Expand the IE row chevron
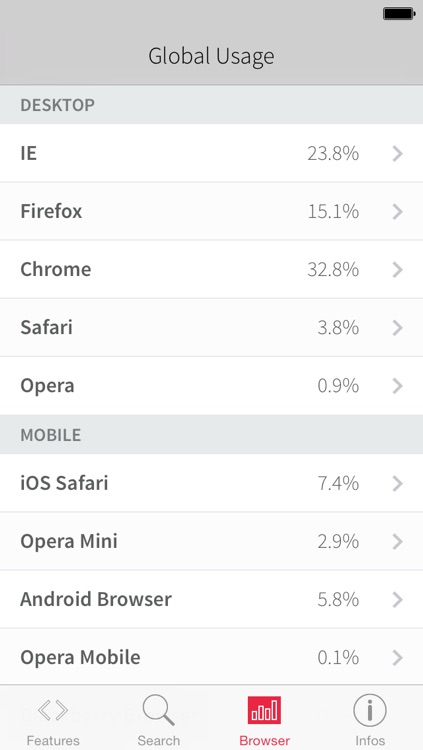Screen dimensions: 423x750 [398, 154]
